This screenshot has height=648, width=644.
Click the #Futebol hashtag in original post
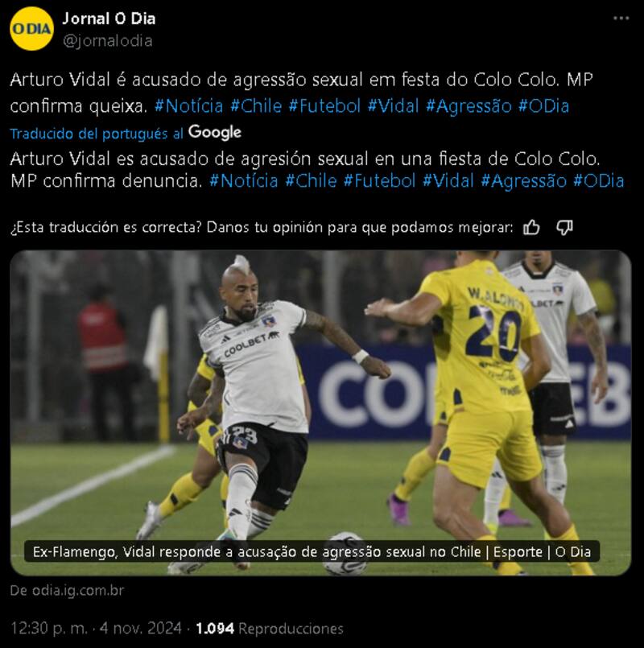tap(324, 106)
